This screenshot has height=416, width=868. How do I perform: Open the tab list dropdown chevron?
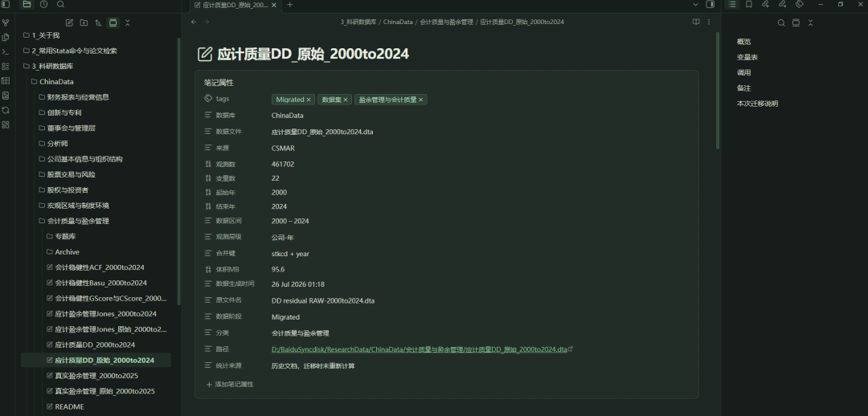696,5
